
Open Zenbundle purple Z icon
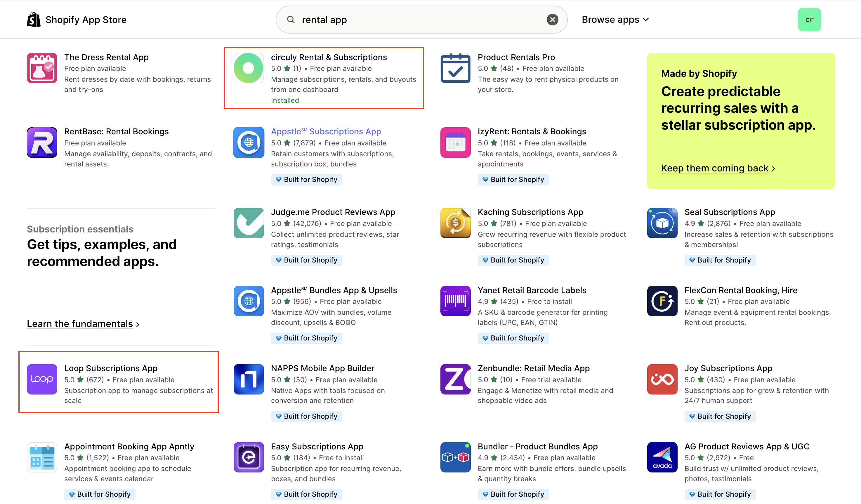455,379
